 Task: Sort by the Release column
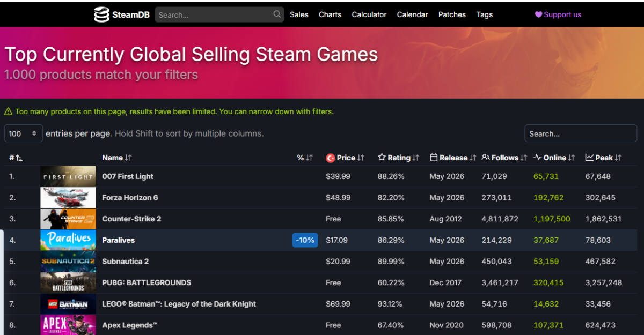[453, 158]
